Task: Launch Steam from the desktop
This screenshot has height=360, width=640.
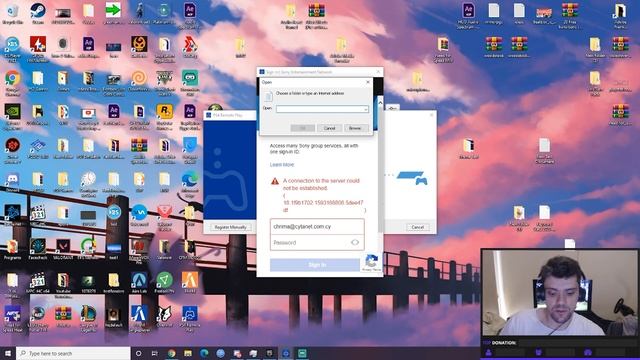Action: 38,13
